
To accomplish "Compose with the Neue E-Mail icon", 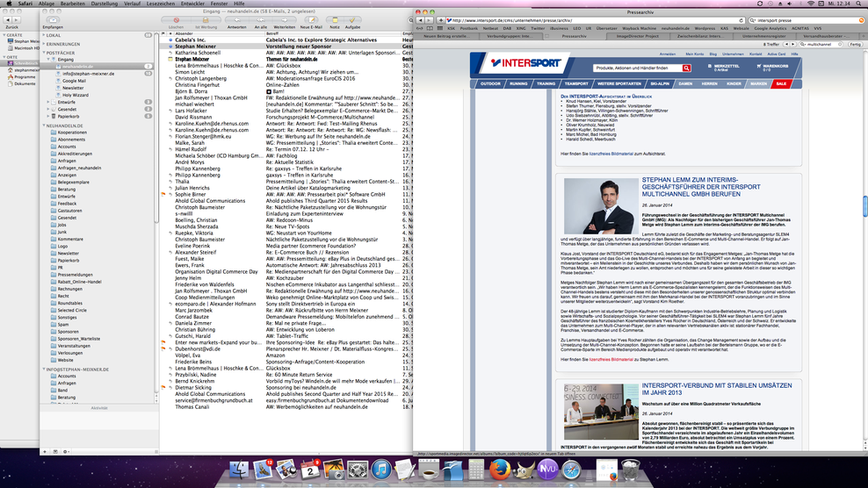I will (311, 20).
